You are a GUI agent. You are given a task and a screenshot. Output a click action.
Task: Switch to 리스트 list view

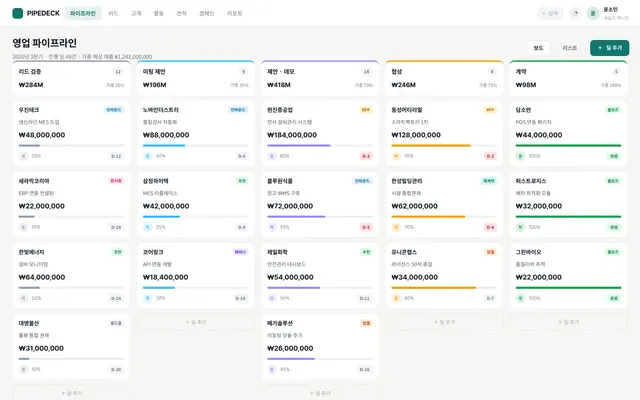pyautogui.click(x=570, y=48)
